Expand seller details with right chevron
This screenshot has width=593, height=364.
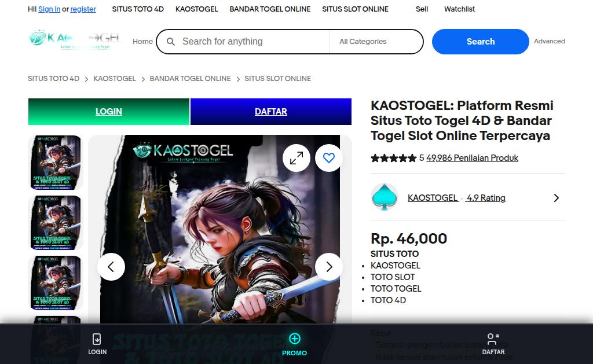(556, 198)
